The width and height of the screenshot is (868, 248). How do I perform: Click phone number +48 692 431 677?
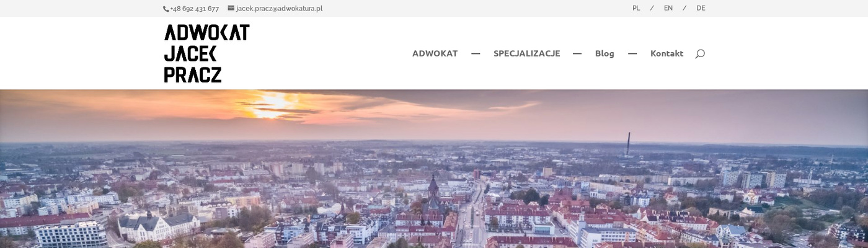pyautogui.click(x=195, y=9)
